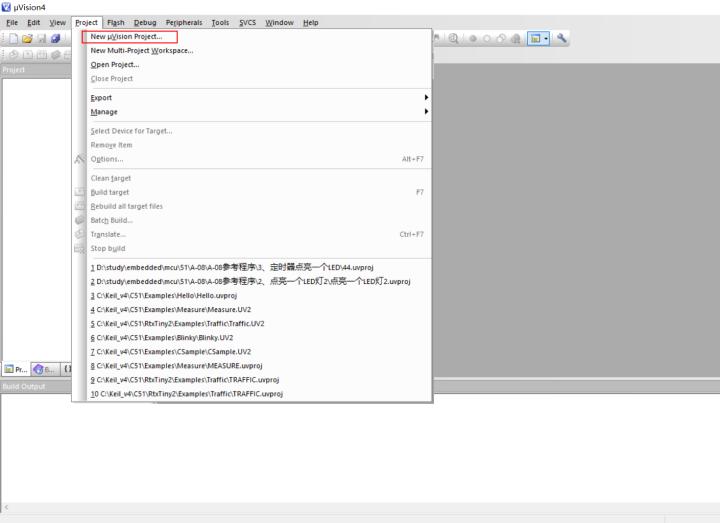Image resolution: width=720 pixels, height=523 pixels.
Task: Click the New file toolbar icon
Action: [x=14, y=39]
